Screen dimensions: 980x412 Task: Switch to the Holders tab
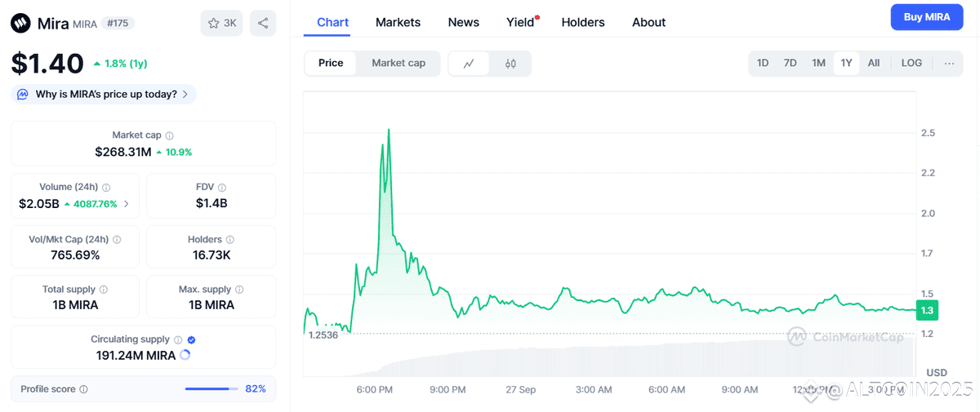583,22
